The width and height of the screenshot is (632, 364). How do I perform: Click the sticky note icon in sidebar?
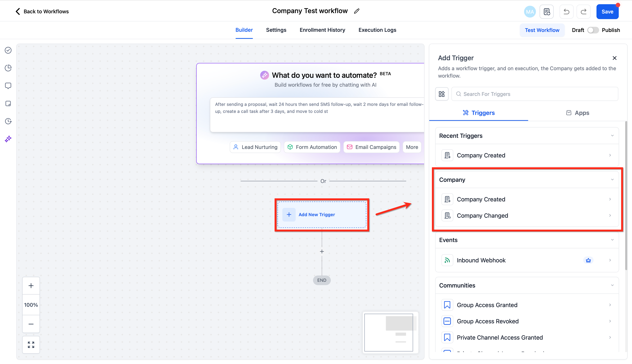coord(8,103)
